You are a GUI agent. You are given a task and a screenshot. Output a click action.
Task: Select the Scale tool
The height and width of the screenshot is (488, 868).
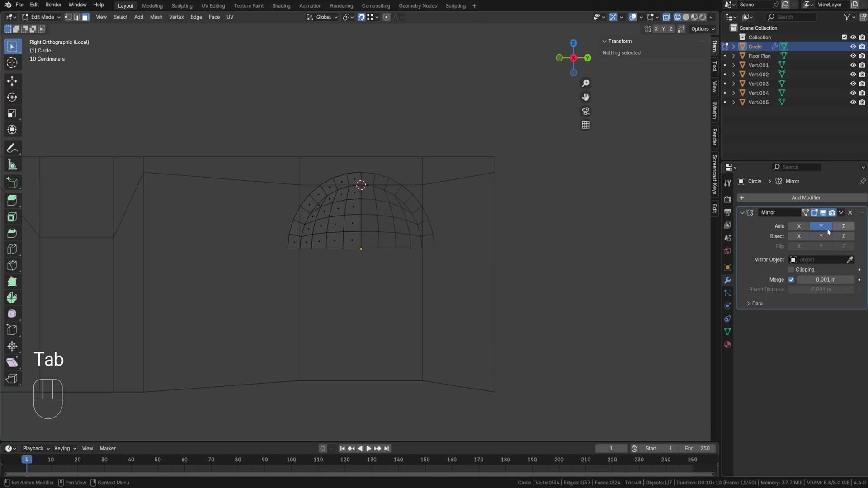(12, 114)
